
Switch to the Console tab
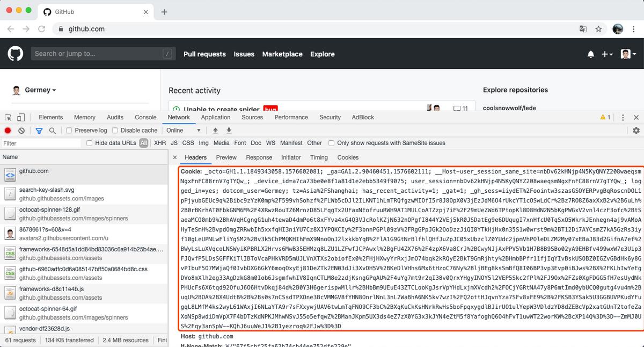(x=145, y=117)
